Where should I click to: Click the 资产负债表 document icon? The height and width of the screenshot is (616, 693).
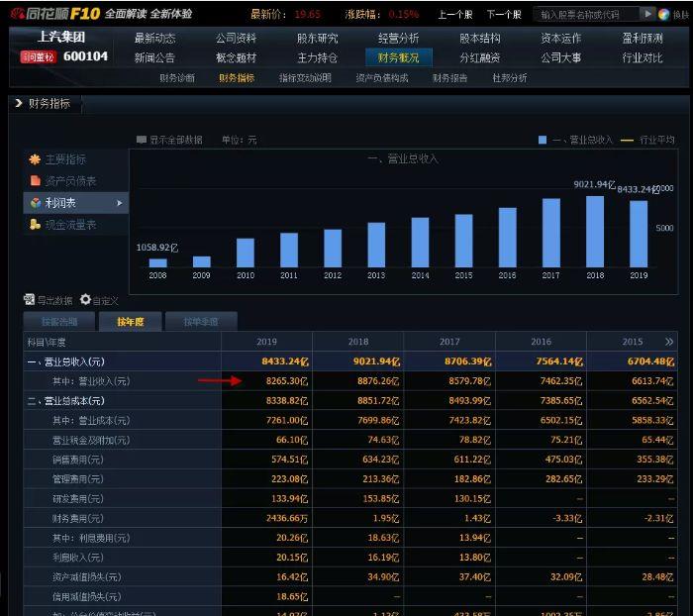coord(36,181)
